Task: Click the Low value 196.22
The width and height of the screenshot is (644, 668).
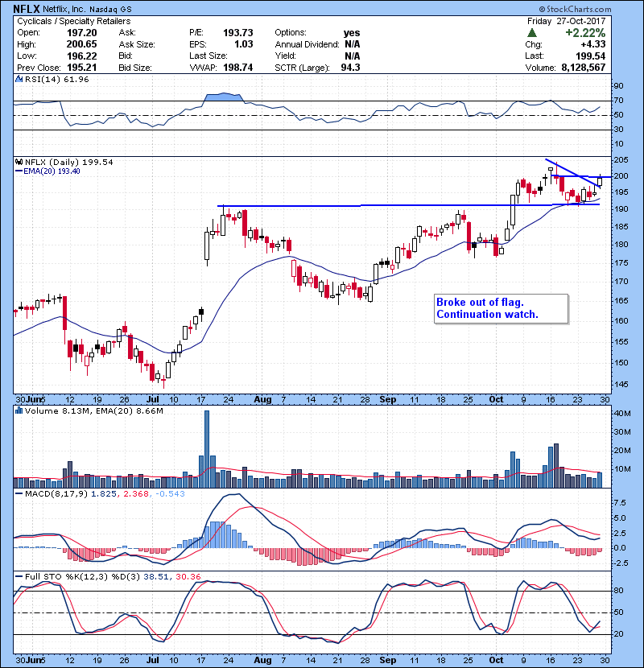Action: pos(82,56)
